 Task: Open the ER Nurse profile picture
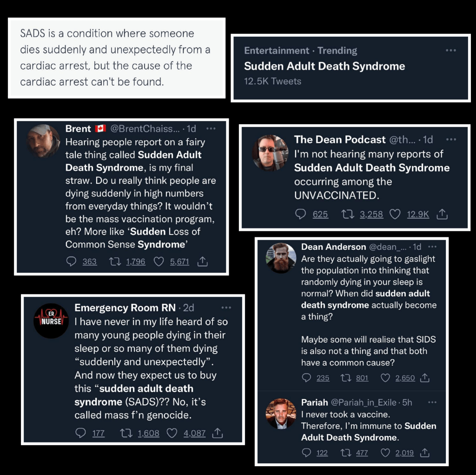[51, 321]
